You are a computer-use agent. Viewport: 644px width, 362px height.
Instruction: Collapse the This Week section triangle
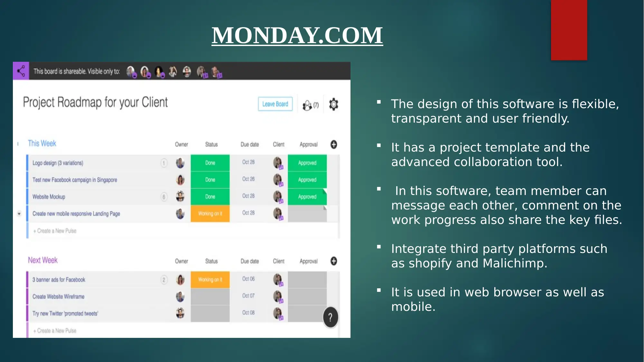19,144
